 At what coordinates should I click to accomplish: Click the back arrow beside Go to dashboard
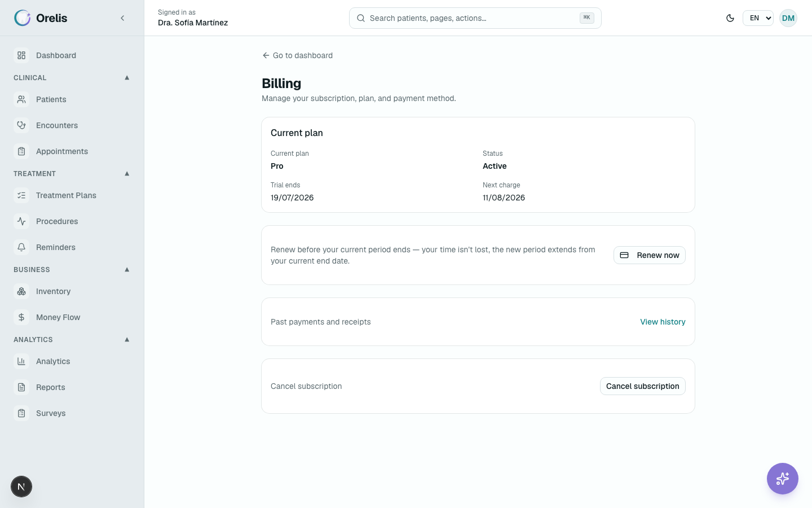[x=266, y=55]
